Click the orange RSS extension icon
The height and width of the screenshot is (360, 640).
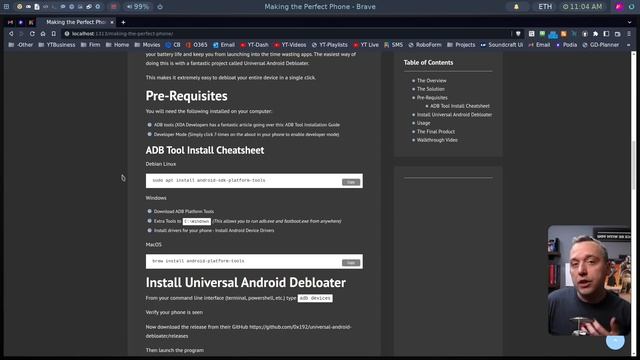(564, 34)
